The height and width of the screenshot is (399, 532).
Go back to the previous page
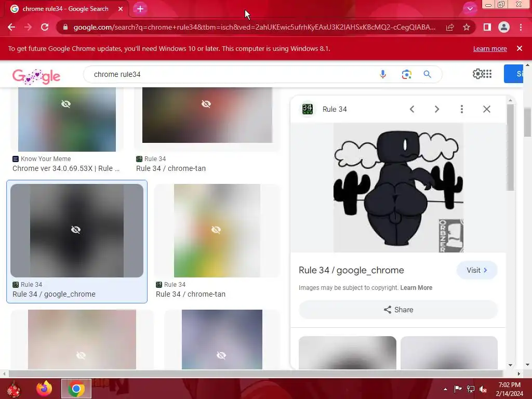11,27
